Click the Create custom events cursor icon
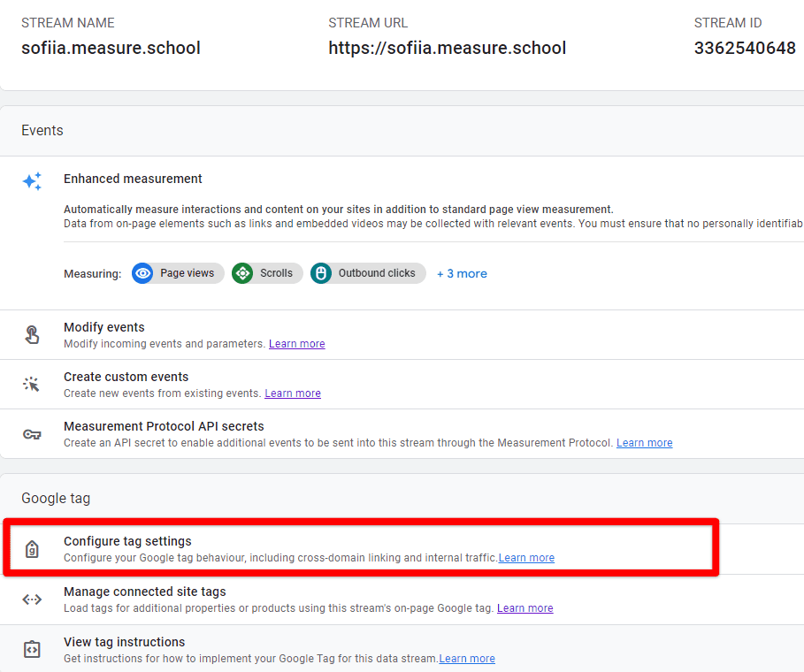 pos(32,385)
